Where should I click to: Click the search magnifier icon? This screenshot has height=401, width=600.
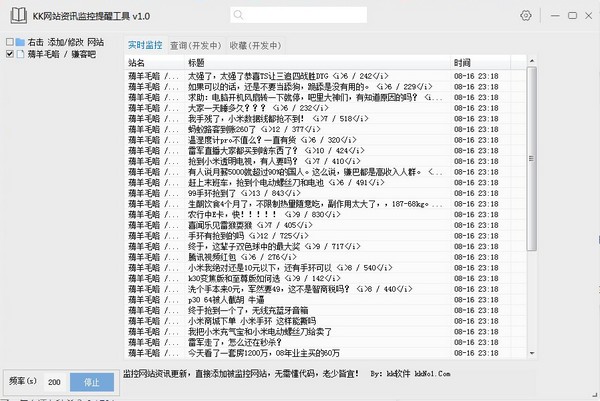click(x=238, y=15)
